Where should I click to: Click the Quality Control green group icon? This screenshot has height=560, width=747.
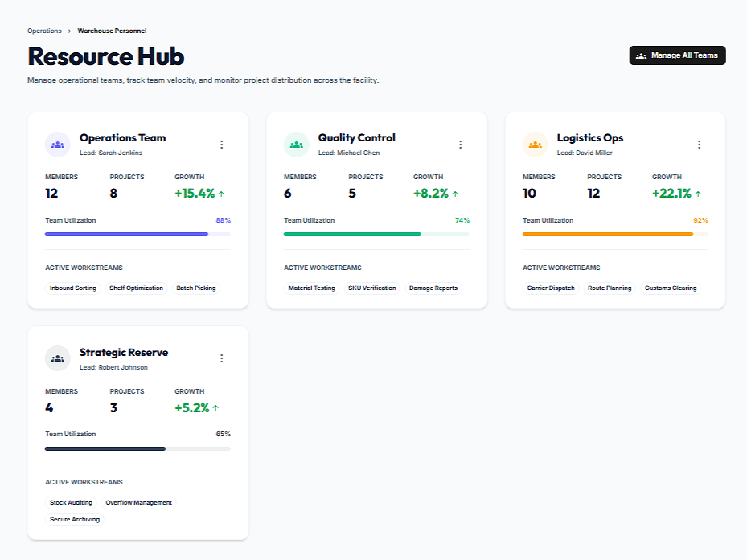point(296,145)
